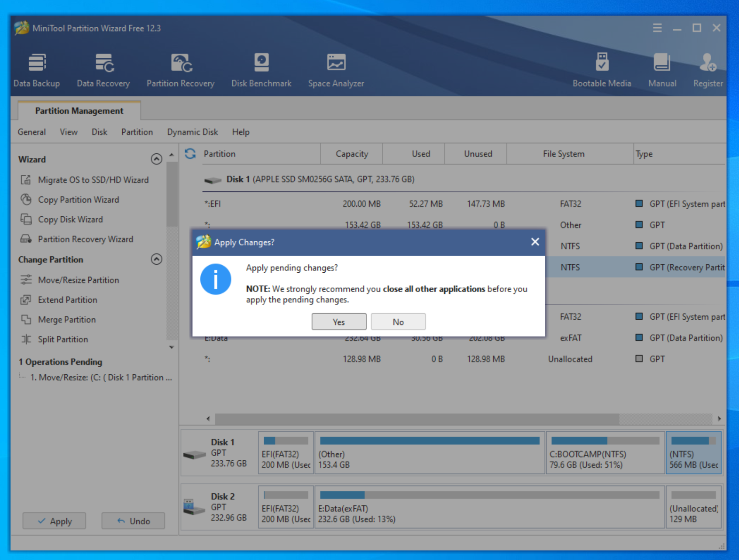Open the Partition menu

click(137, 132)
